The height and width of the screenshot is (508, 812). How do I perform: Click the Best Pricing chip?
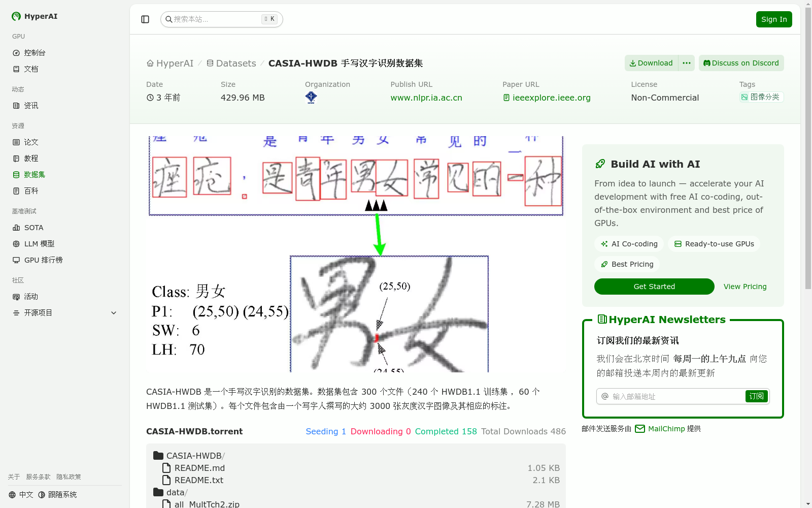click(x=627, y=264)
